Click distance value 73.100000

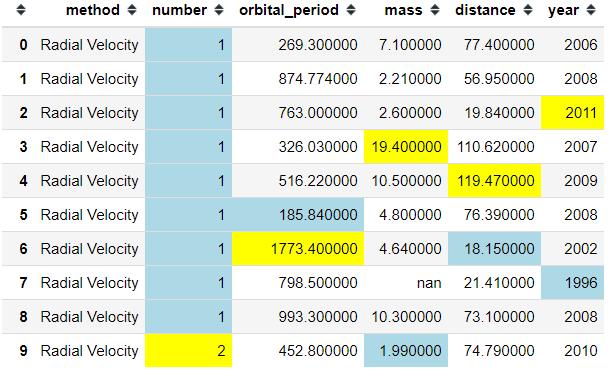point(499,317)
